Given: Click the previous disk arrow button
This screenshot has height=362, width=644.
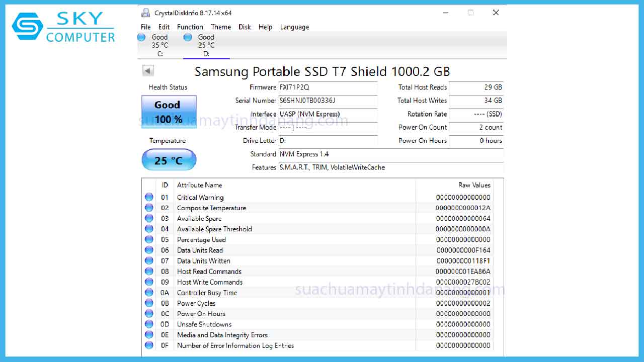Looking at the screenshot, I should coord(148,71).
